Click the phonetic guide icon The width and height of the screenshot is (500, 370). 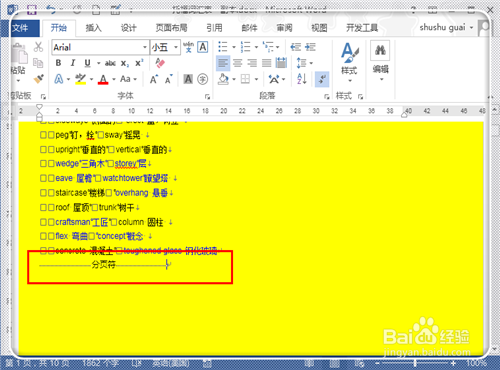point(188,47)
